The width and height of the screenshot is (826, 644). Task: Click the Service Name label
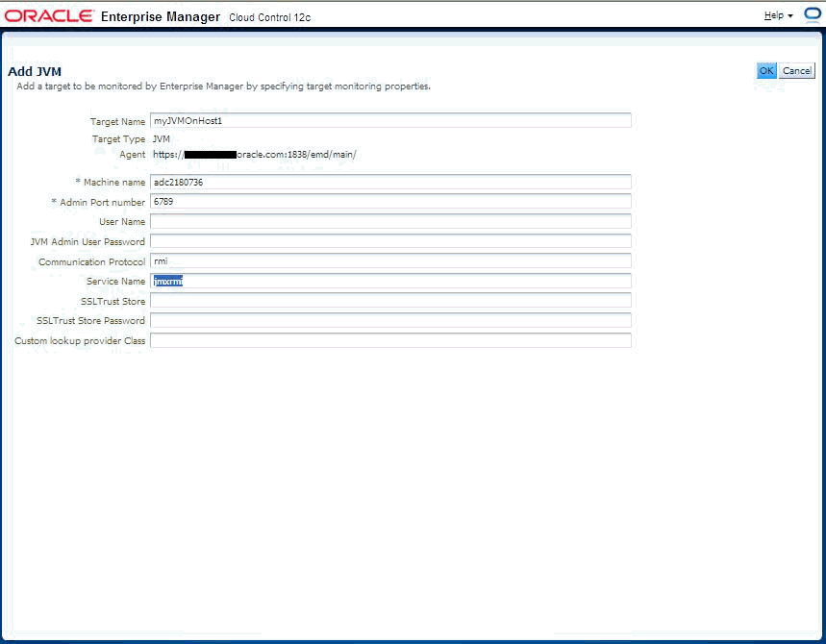point(116,282)
